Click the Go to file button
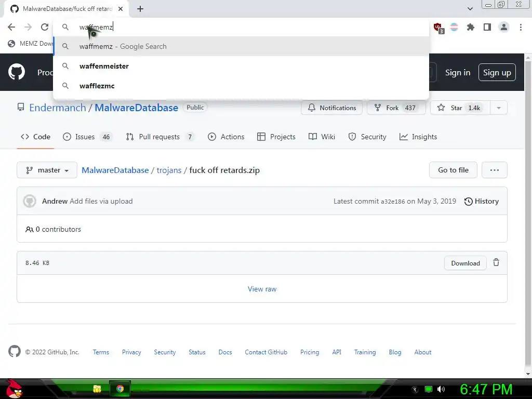 [x=453, y=170]
